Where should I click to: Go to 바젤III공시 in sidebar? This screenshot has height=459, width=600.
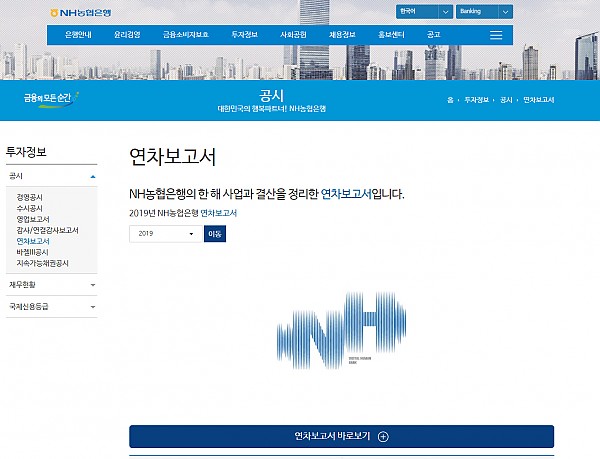(x=33, y=252)
